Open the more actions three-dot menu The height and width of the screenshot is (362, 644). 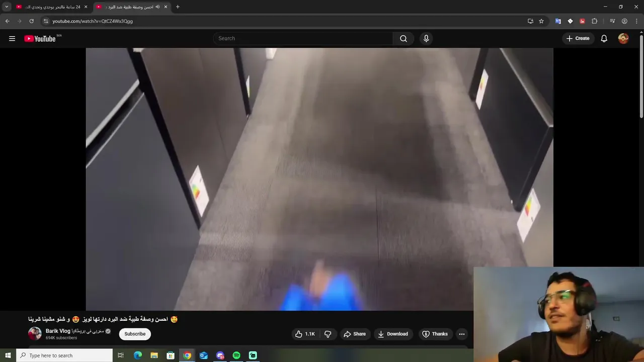click(462, 334)
